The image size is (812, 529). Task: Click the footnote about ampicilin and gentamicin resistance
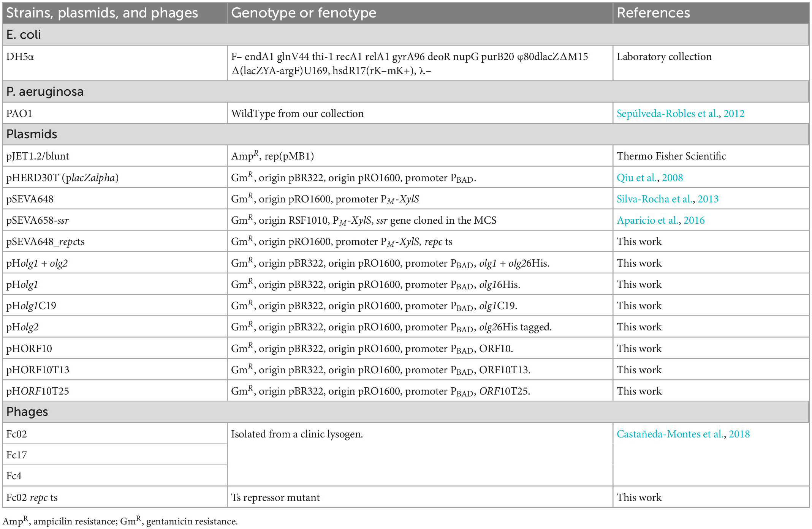[x=120, y=521]
